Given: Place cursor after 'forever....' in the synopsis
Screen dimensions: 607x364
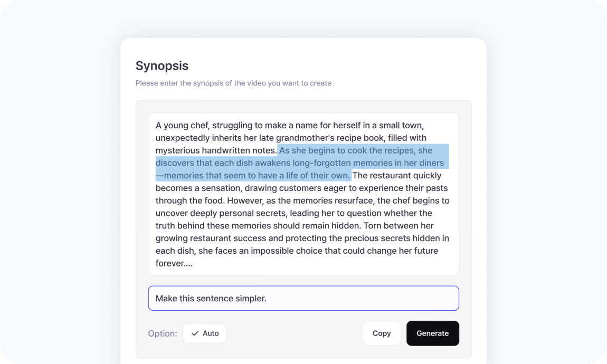Looking at the screenshot, I should 193,263.
